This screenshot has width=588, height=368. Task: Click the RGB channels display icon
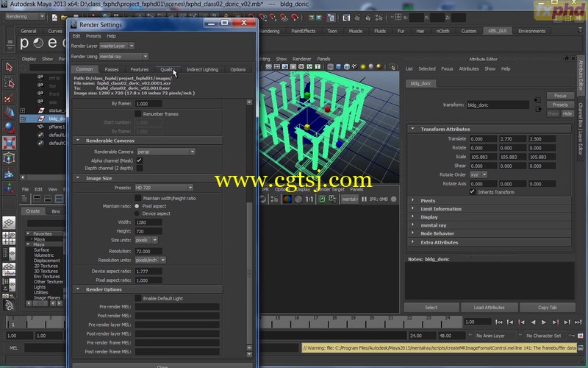tap(287, 199)
